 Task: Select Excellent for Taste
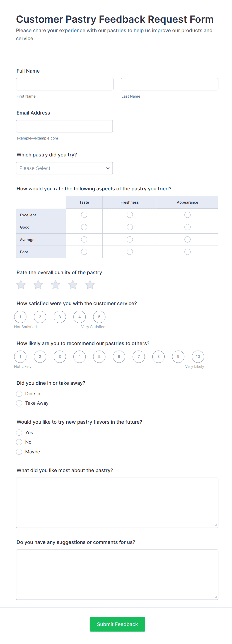pyautogui.click(x=84, y=215)
